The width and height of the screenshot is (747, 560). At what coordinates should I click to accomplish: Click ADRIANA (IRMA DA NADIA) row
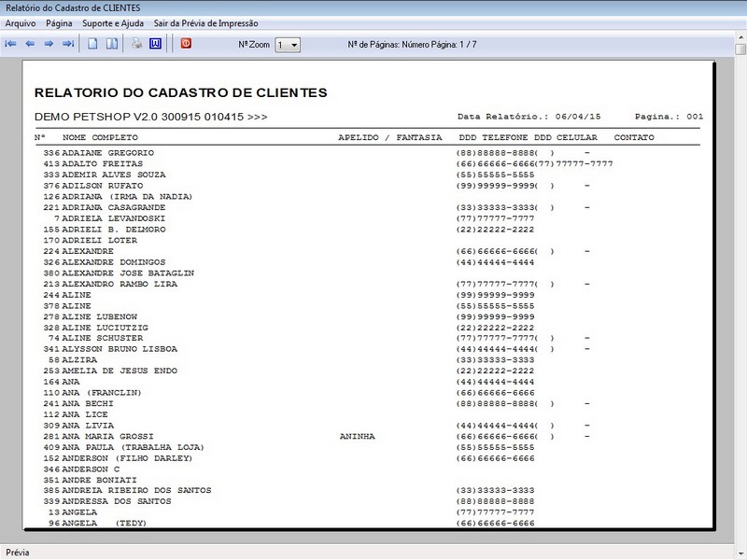click(118, 197)
